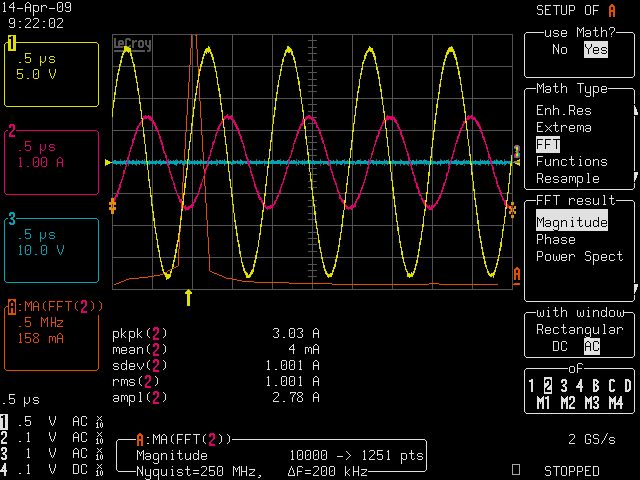The height and width of the screenshot is (480, 640).
Task: Click the yellow ground-level arrow at the grid's left edge
Action: click(x=108, y=162)
